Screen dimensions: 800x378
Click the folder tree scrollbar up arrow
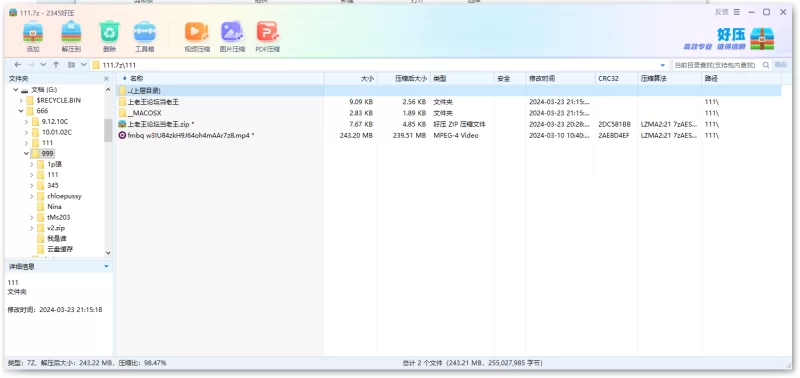click(x=108, y=90)
